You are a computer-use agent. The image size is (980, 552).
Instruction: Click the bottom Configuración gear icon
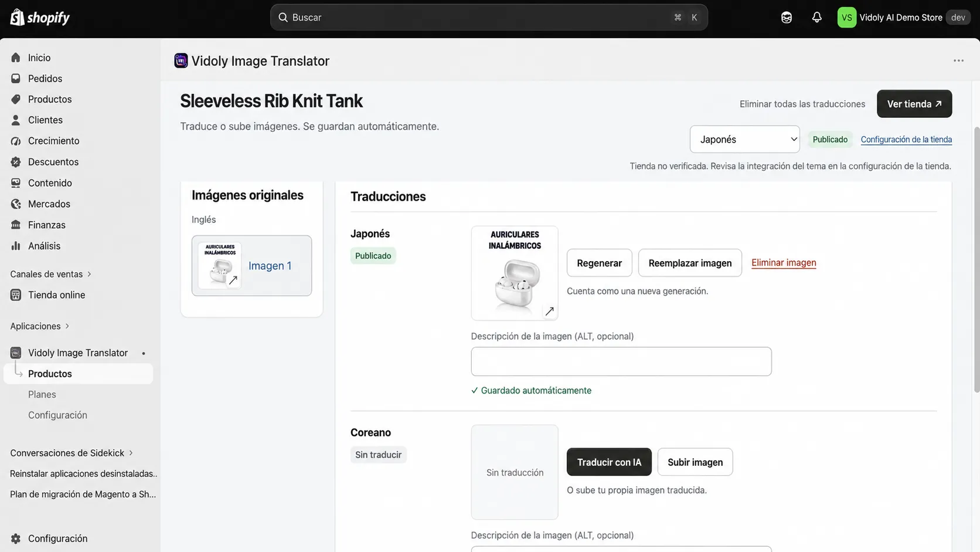[16, 539]
